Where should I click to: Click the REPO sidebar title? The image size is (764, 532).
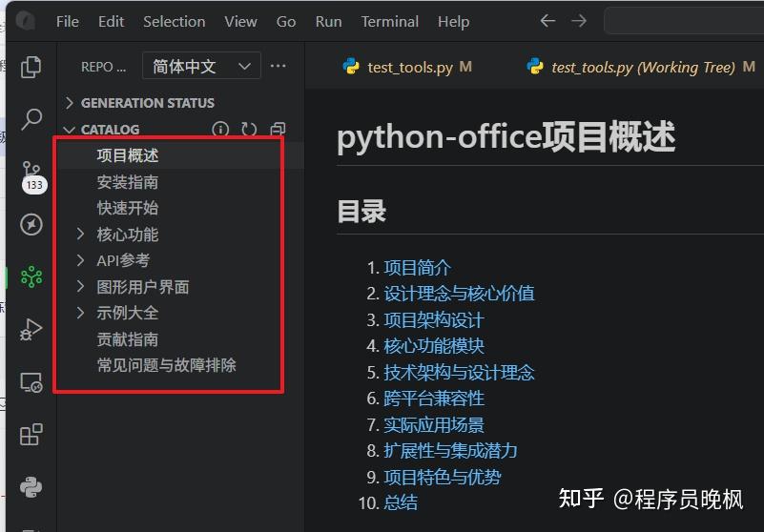click(103, 67)
